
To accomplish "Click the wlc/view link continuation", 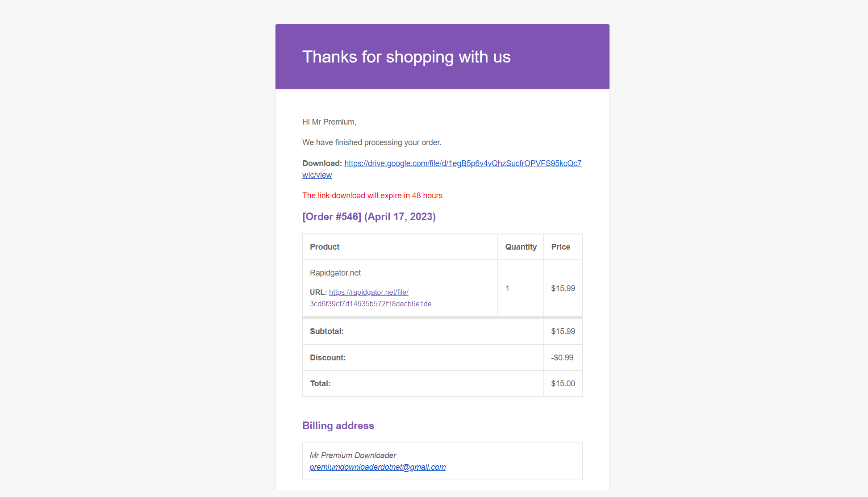I will pos(317,175).
